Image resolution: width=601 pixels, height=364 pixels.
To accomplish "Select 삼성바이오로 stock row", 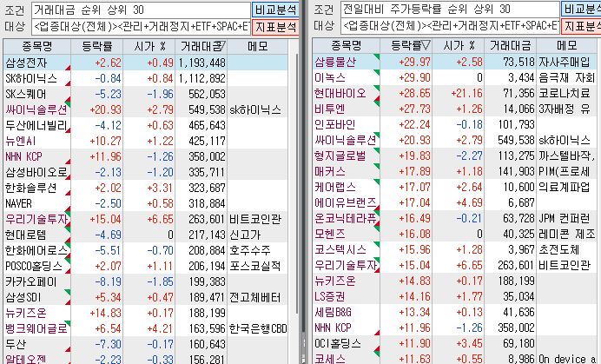I will (146, 172).
